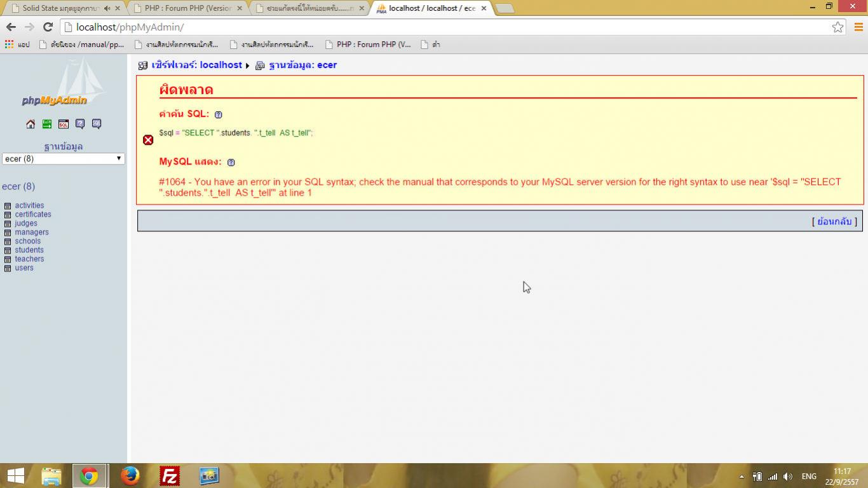Open the SQL documentation bubble icon
The height and width of the screenshot is (488, 868).
(97, 124)
